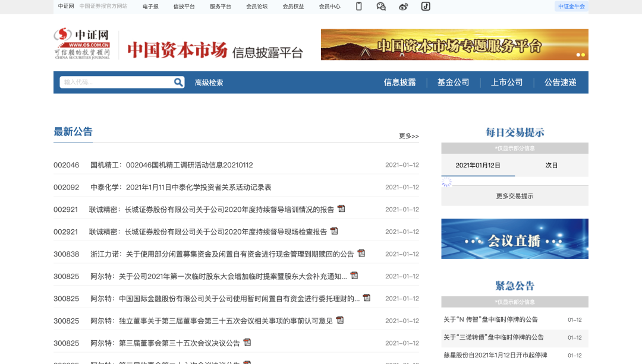Open 联诚精密 持续督导培训情况的报告 announcement

(x=211, y=210)
